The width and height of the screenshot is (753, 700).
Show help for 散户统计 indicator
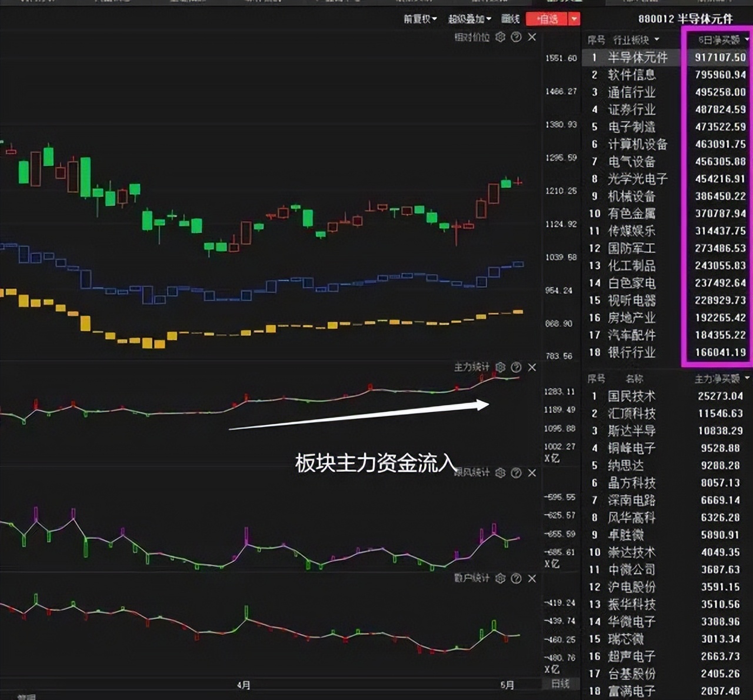tap(516, 578)
